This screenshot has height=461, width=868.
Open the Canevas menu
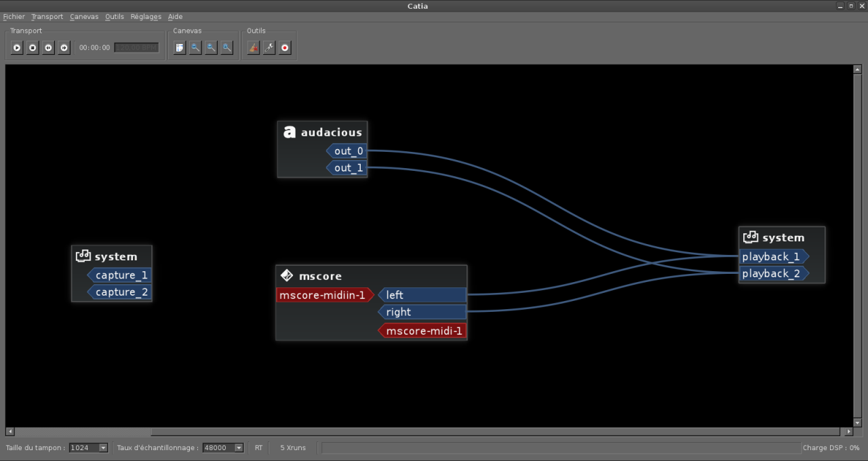click(x=84, y=16)
